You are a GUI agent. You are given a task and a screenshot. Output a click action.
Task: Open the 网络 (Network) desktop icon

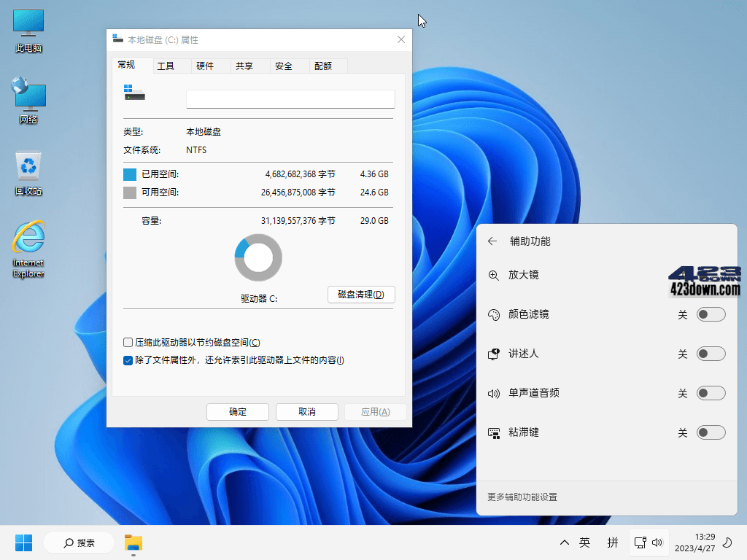coord(28,95)
